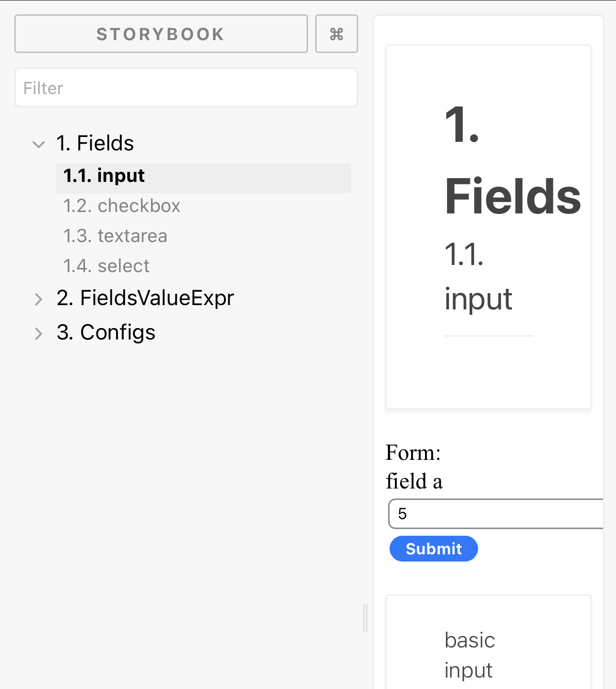Image resolution: width=616 pixels, height=689 pixels.
Task: Click the 'field a' text input containing 5
Action: pyautogui.click(x=497, y=514)
